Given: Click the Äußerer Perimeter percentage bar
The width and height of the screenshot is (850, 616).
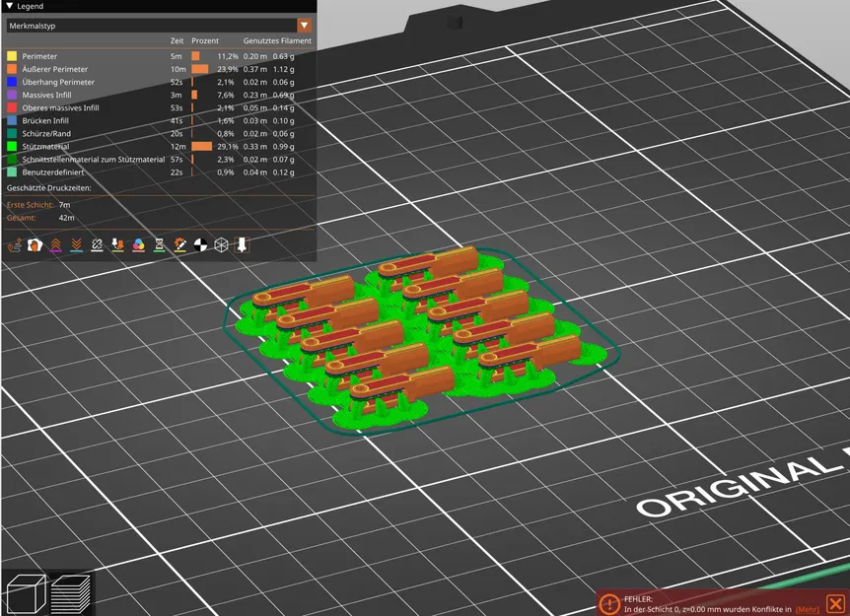Looking at the screenshot, I should coord(200,69).
